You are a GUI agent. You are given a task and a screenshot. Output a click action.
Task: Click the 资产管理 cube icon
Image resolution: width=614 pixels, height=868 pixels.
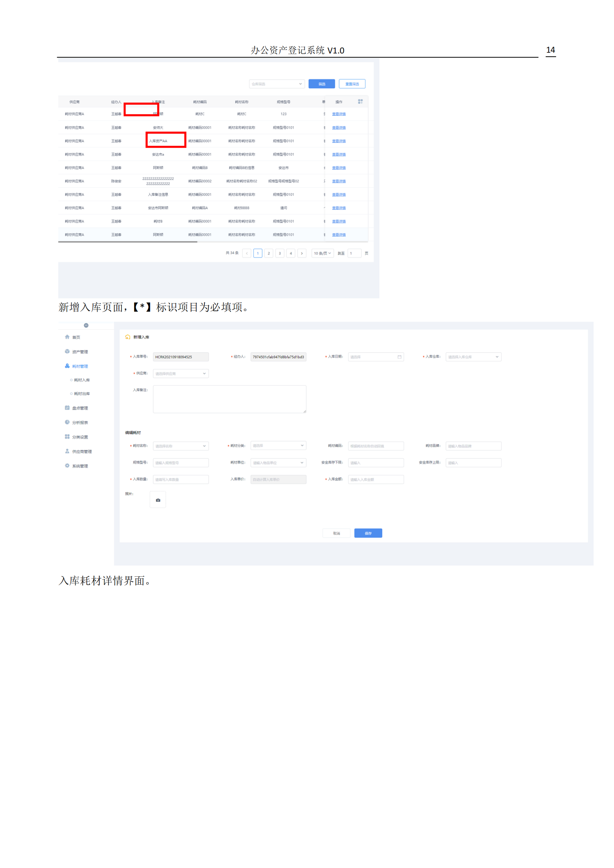click(x=67, y=351)
